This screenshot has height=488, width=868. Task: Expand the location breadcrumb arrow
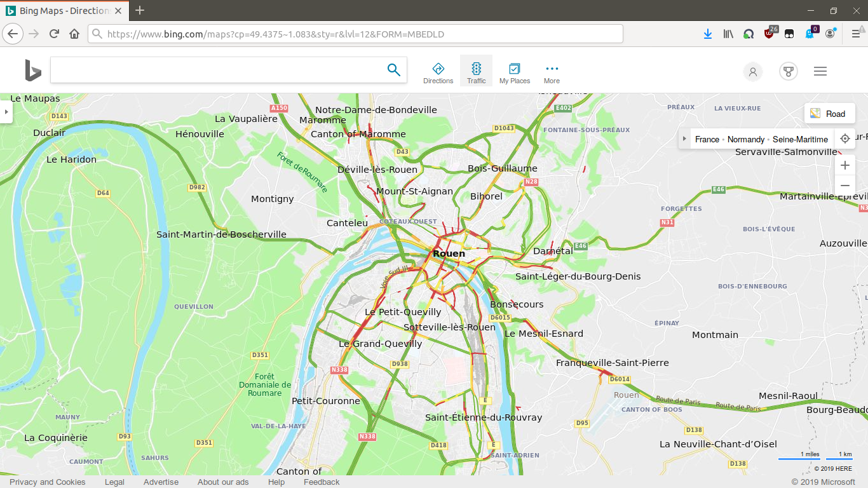click(684, 139)
